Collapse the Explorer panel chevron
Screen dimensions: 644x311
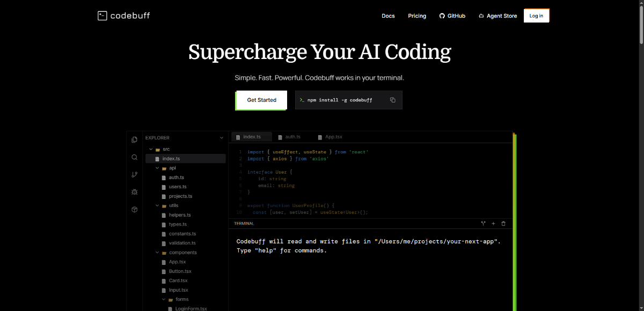click(222, 138)
